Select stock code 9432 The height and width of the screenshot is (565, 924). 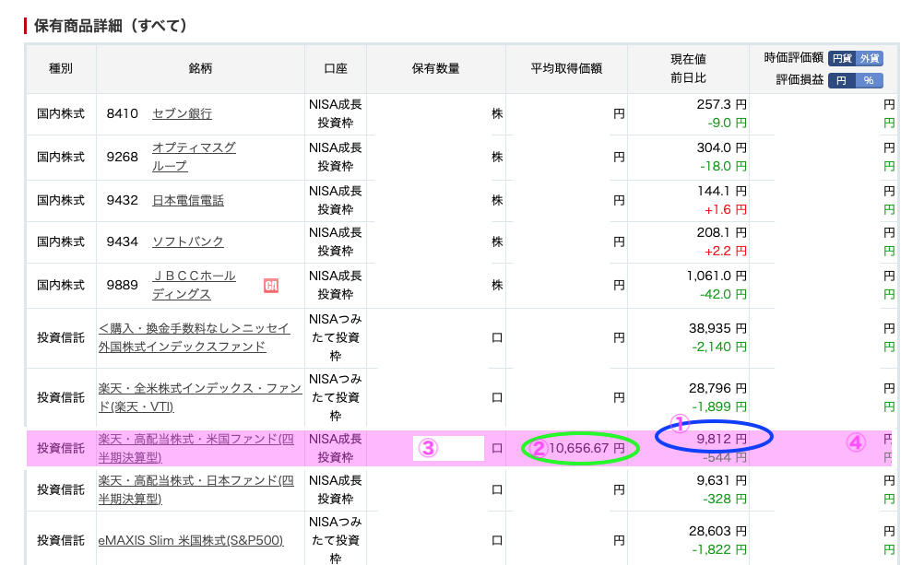122,200
